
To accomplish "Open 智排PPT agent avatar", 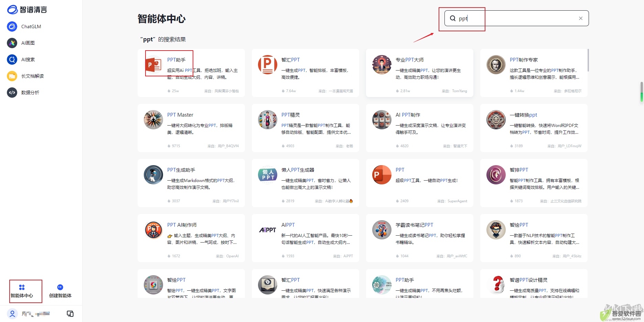I will (x=496, y=175).
